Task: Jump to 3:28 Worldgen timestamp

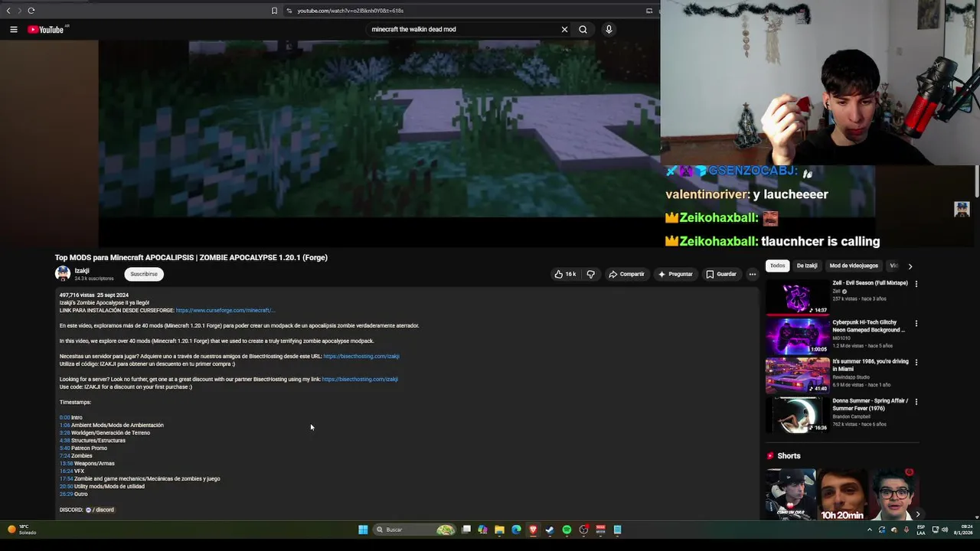Action: 65,433
